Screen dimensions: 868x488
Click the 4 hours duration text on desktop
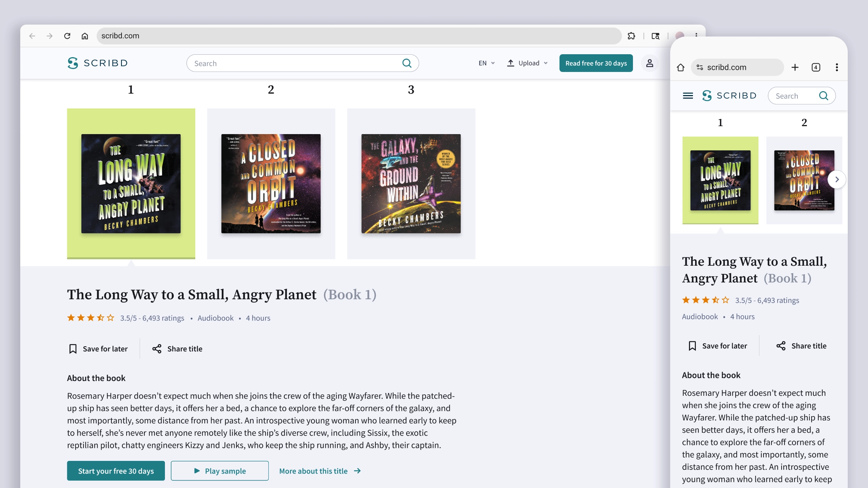coord(258,318)
